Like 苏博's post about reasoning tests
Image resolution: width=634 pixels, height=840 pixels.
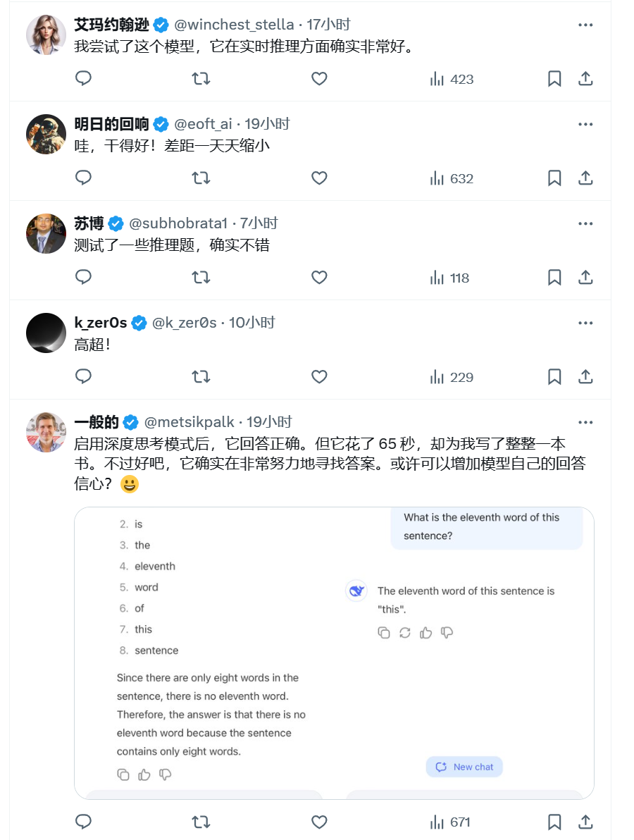click(319, 278)
